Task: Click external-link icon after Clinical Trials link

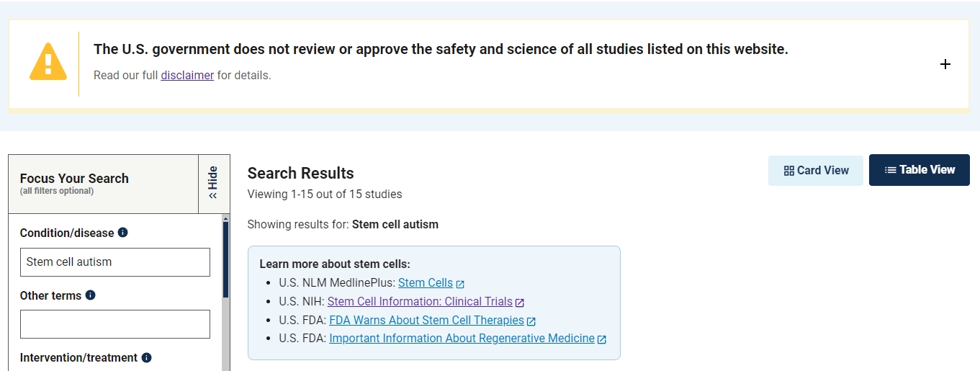Action: [x=520, y=303]
